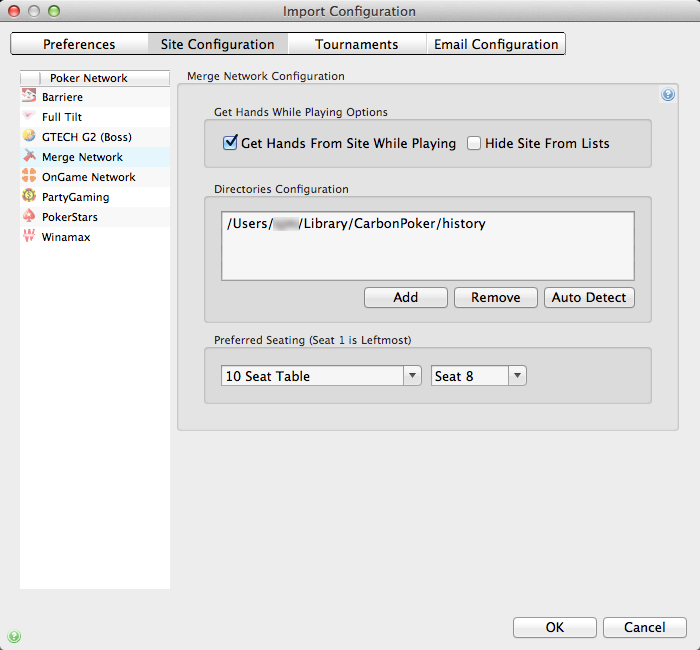Click the Full Tilt network icon
The width and height of the screenshot is (700, 650).
(x=29, y=116)
